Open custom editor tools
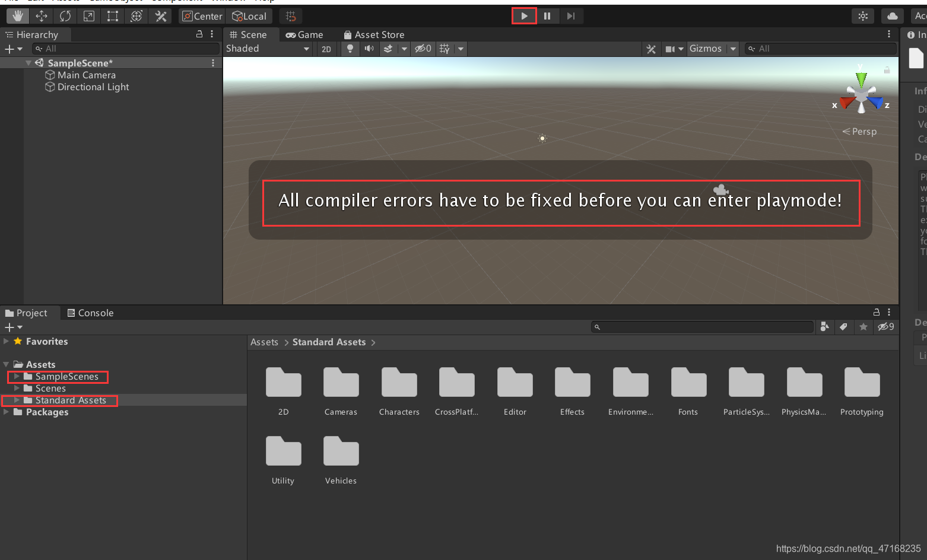The width and height of the screenshot is (927, 560). click(x=160, y=16)
